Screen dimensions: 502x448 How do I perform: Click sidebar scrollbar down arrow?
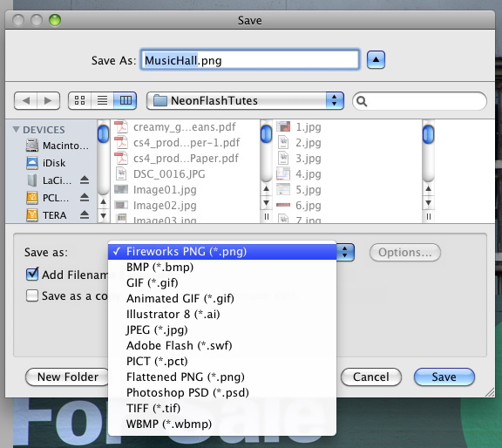103,215
